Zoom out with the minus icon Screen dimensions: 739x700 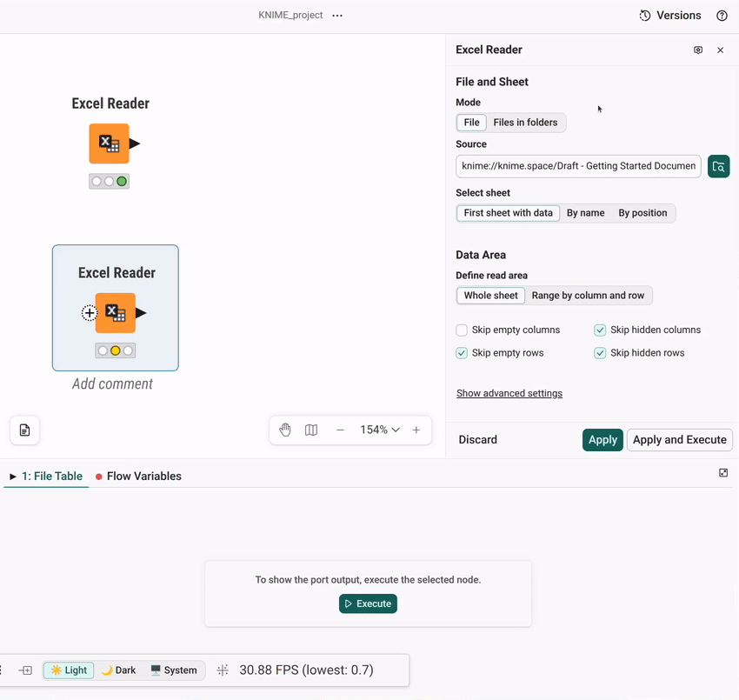340,430
